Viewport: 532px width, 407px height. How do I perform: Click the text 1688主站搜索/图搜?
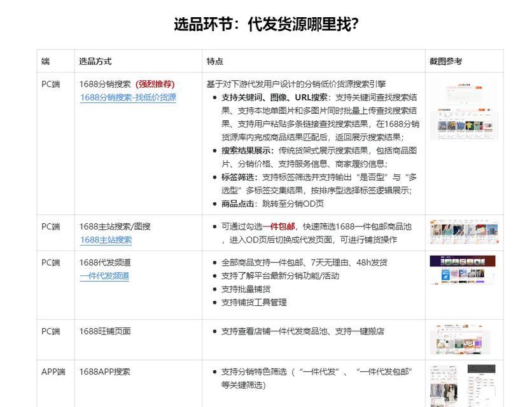pyautogui.click(x=115, y=226)
